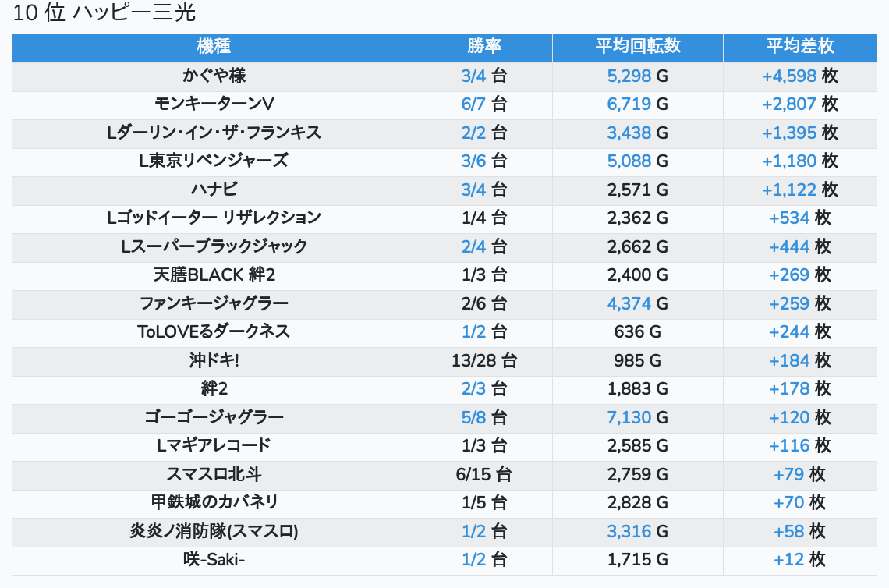The width and height of the screenshot is (889, 588).
Task: Click the 機種 column header
Action: coord(214,47)
